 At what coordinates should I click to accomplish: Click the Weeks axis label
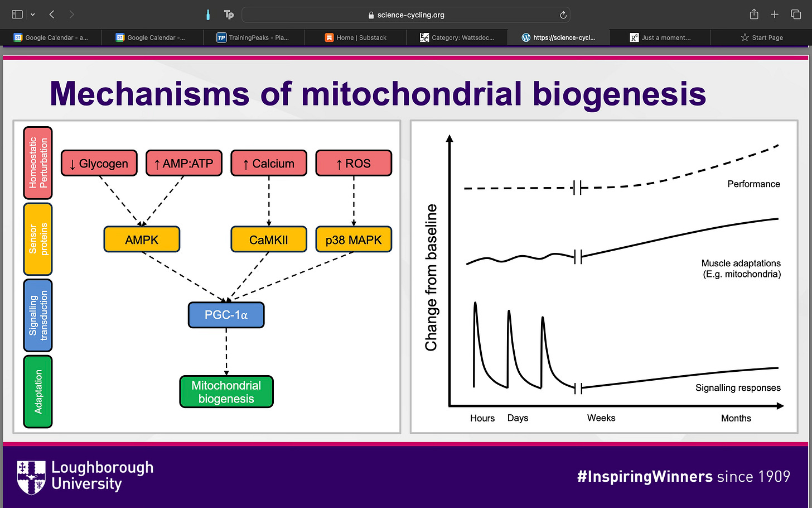(x=601, y=418)
